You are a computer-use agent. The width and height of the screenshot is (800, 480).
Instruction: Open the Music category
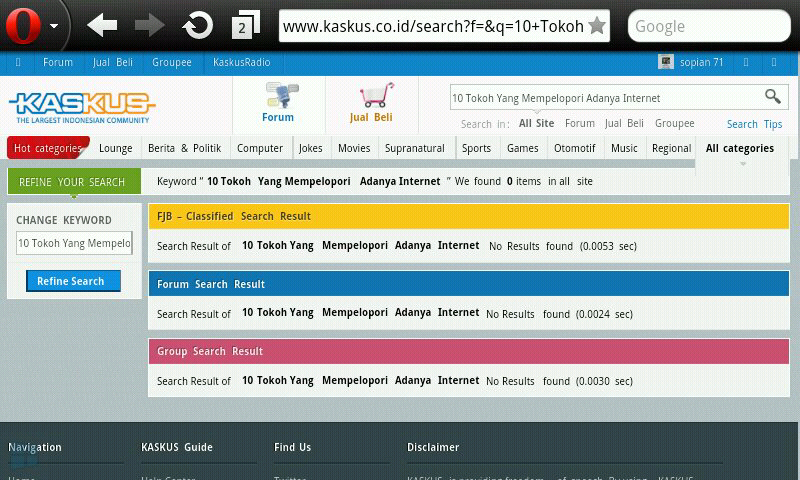(x=624, y=148)
